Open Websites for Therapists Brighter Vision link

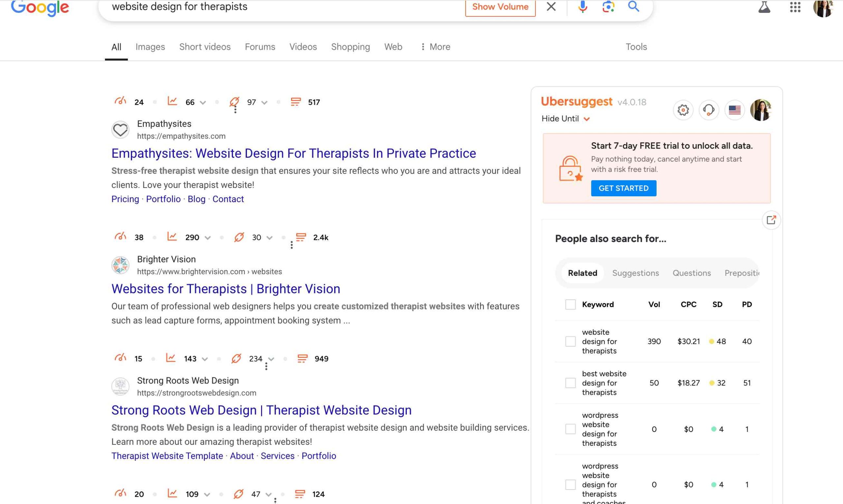226,289
